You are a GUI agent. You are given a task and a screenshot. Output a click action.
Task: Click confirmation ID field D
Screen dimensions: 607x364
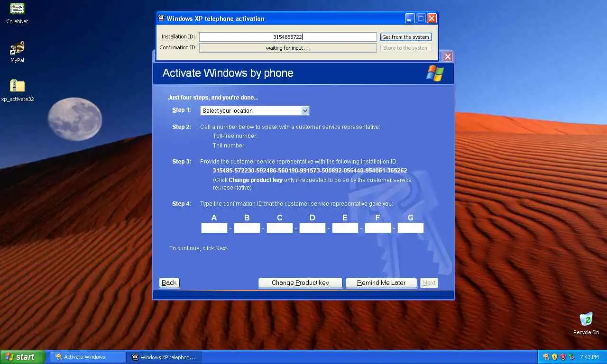(x=313, y=228)
